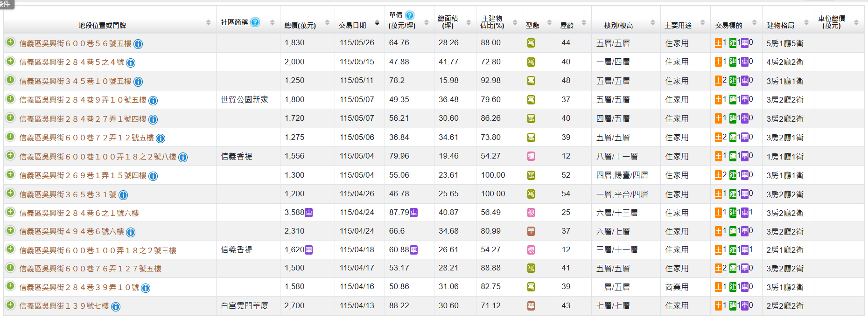The height and width of the screenshot is (318, 868).
Task: Click orange 土 land icon in 1,250 row
Action: tap(718, 80)
